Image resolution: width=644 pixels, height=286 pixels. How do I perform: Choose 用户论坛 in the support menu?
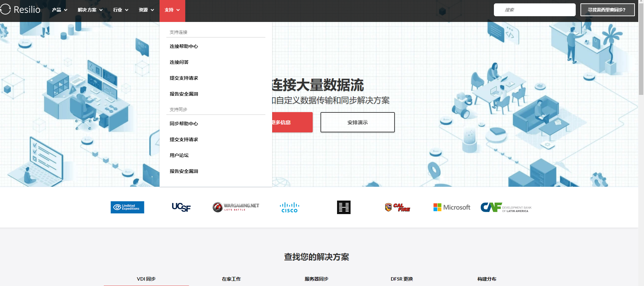coord(179,155)
